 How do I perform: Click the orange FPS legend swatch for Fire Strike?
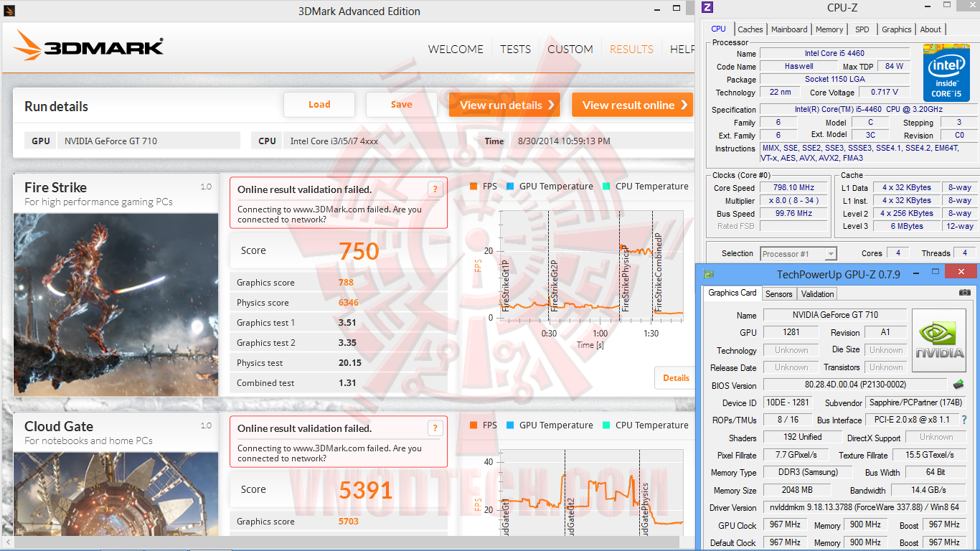pos(473,186)
